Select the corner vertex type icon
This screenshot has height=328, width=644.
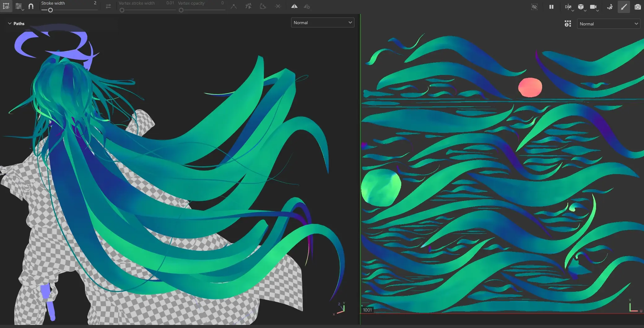pos(234,6)
